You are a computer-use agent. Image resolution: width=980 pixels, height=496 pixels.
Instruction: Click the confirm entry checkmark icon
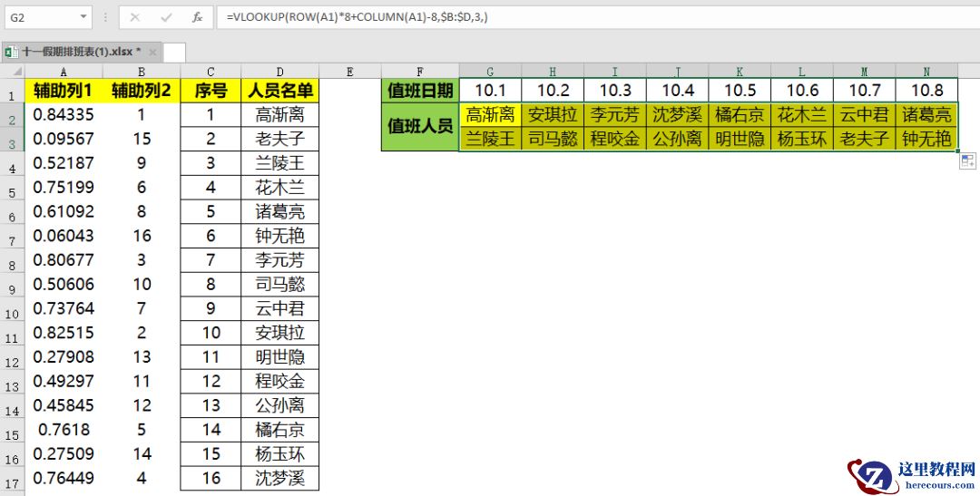[x=166, y=17]
